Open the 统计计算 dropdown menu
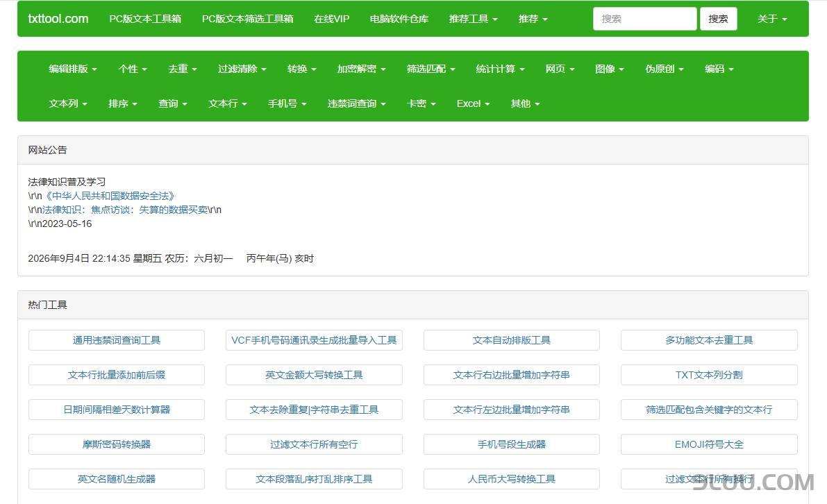Screen dimensions: 827x504 click(x=500, y=69)
